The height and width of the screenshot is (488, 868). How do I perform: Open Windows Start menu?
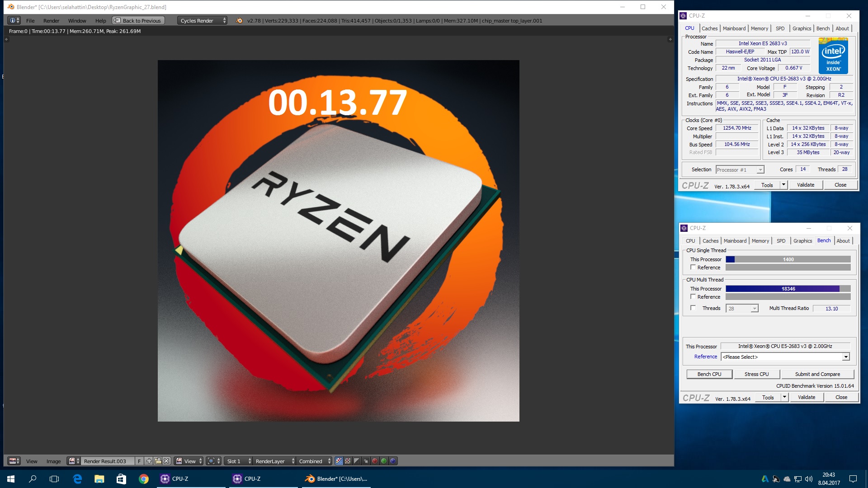pos(11,479)
